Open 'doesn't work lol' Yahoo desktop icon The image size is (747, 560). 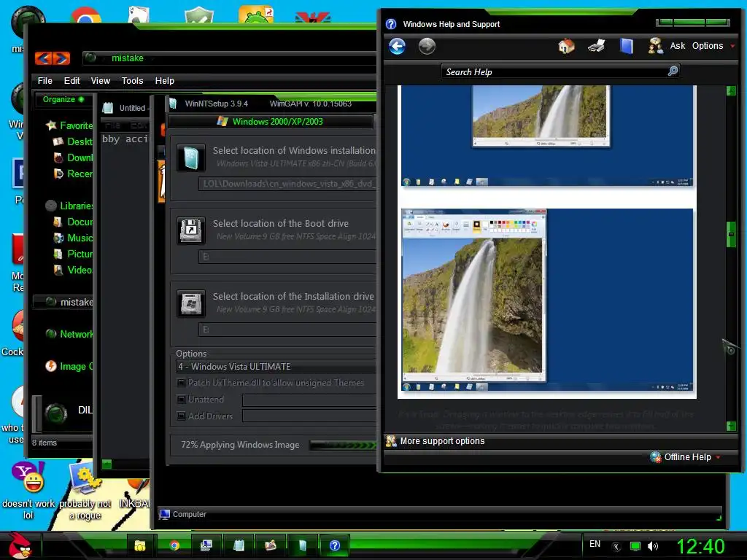28,491
